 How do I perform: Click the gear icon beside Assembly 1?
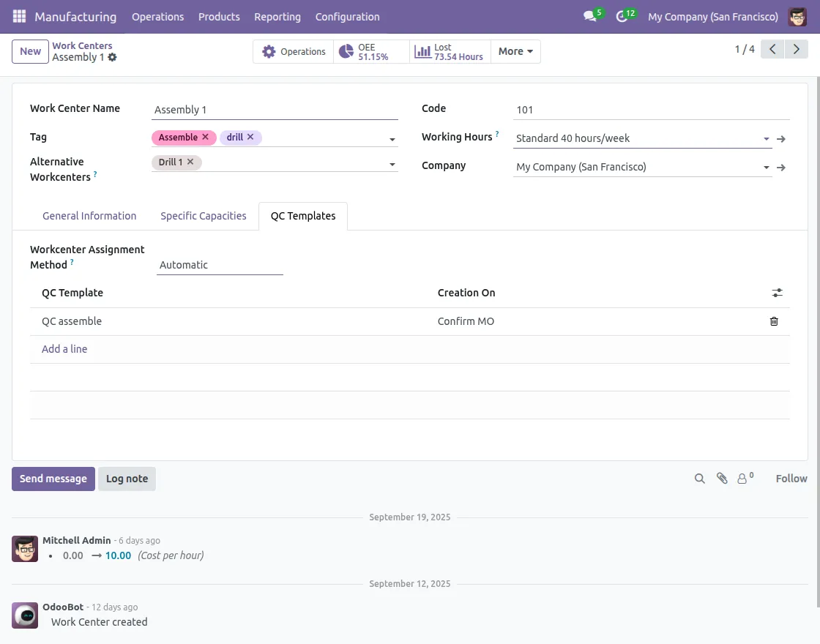[x=112, y=57]
